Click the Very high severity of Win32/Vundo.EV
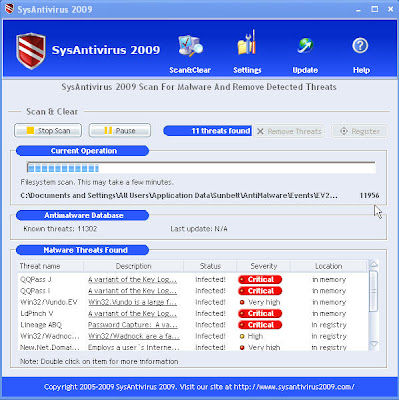Image resolution: width=399 pixels, height=400 pixels. [260, 302]
